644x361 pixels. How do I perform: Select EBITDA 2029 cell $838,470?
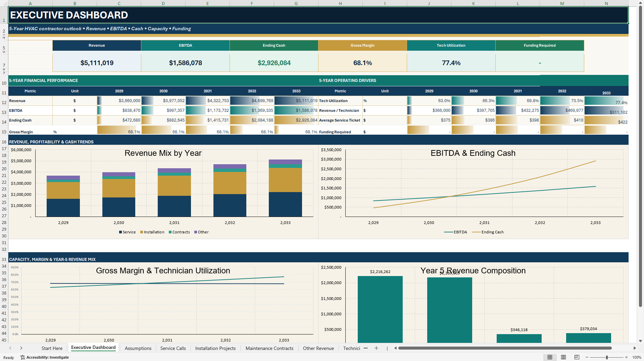click(119, 110)
